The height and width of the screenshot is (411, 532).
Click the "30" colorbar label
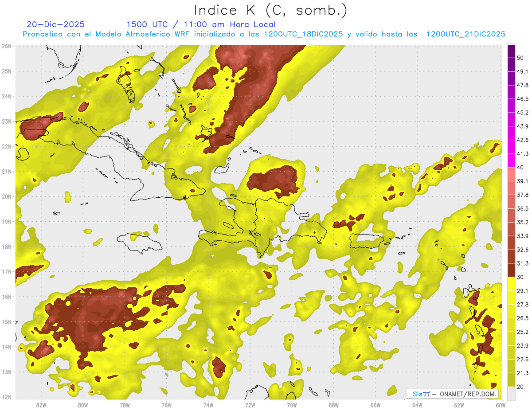point(520,277)
